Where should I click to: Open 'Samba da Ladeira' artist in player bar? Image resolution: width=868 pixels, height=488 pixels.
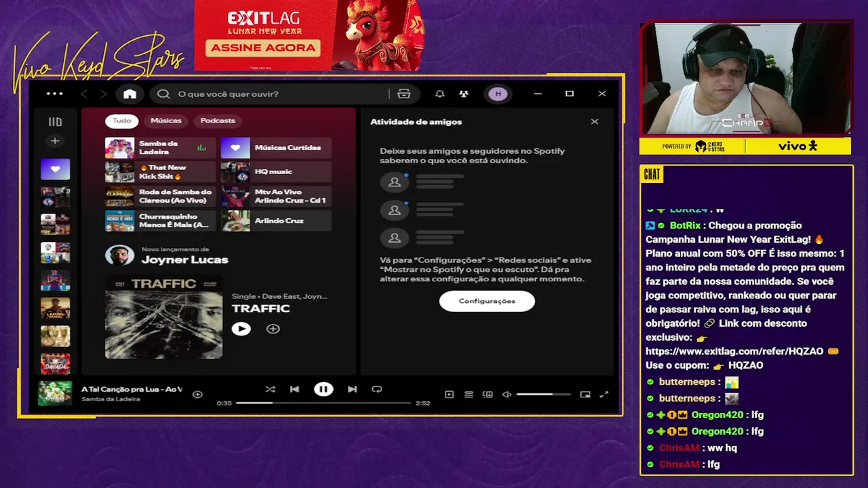coord(111,399)
